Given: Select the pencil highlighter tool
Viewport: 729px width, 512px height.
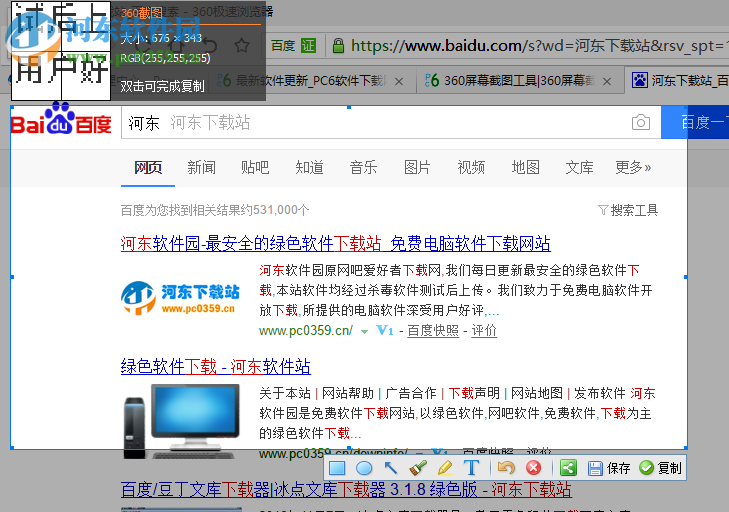Looking at the screenshot, I should (445, 468).
